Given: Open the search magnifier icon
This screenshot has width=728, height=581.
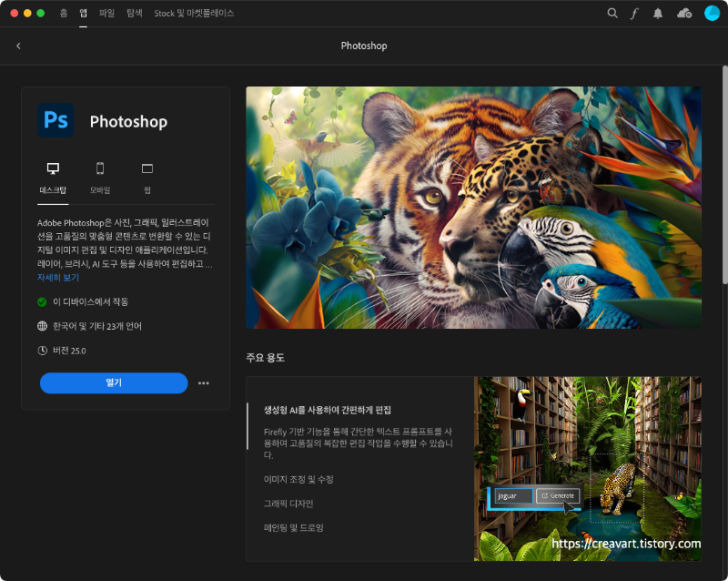Looking at the screenshot, I should 612,13.
